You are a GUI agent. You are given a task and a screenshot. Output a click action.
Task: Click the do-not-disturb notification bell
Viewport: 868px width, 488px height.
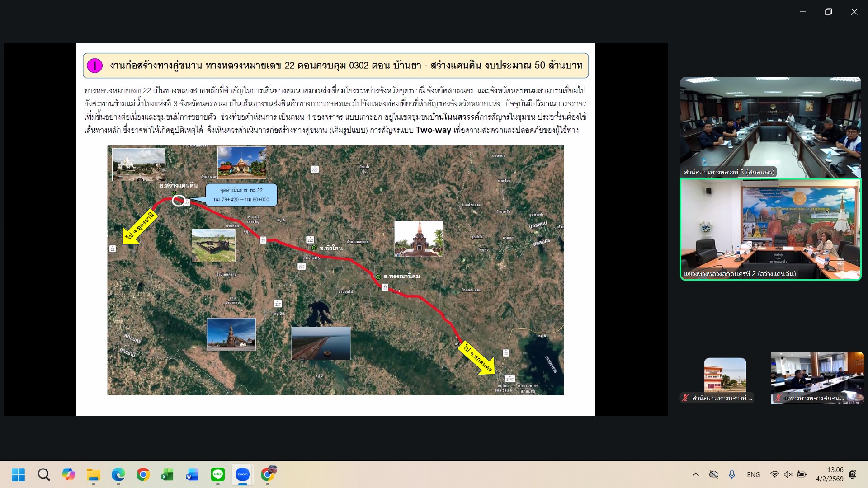click(x=853, y=474)
